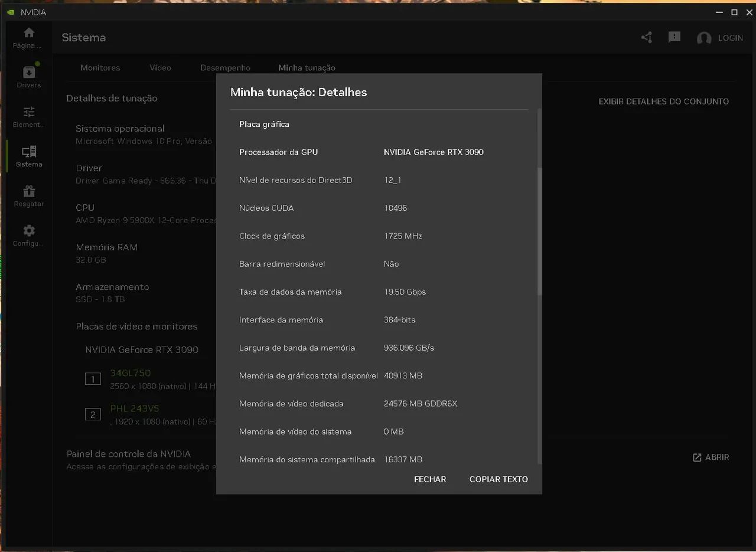
Task: Click the 936.096 GB/s bandwidth value
Action: pos(409,348)
